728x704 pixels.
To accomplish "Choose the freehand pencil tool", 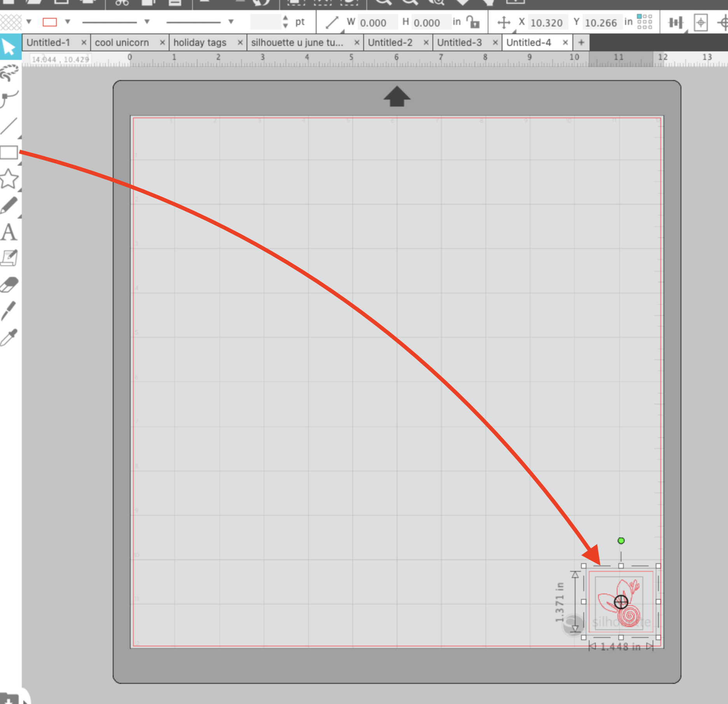I will [x=9, y=205].
